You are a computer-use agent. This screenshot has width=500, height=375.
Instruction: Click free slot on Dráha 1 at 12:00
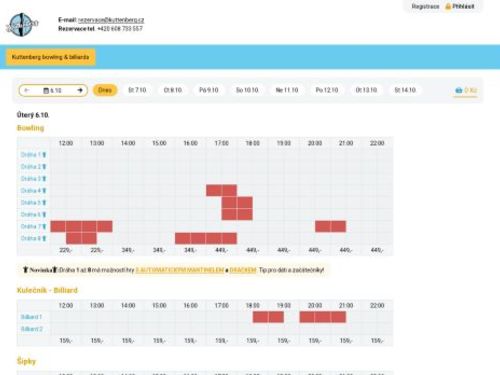[58, 155]
